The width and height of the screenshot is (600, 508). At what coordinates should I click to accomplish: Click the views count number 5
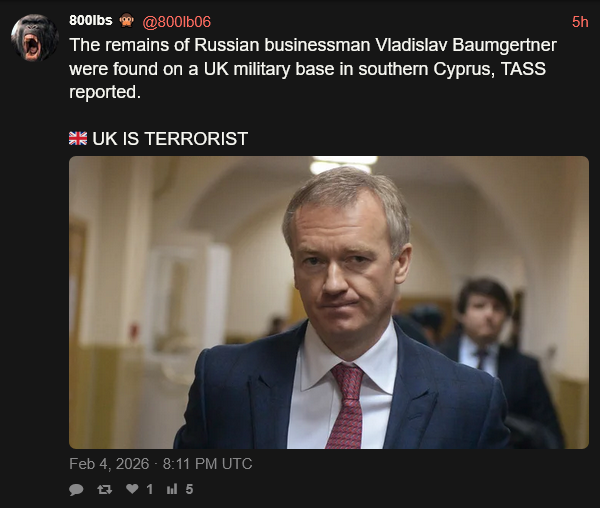pos(189,489)
